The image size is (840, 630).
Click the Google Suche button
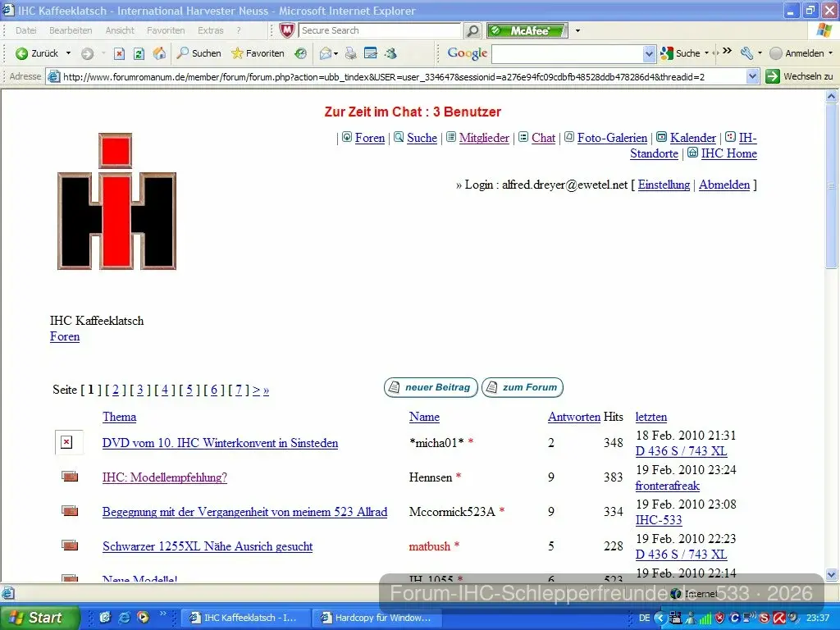[680, 53]
